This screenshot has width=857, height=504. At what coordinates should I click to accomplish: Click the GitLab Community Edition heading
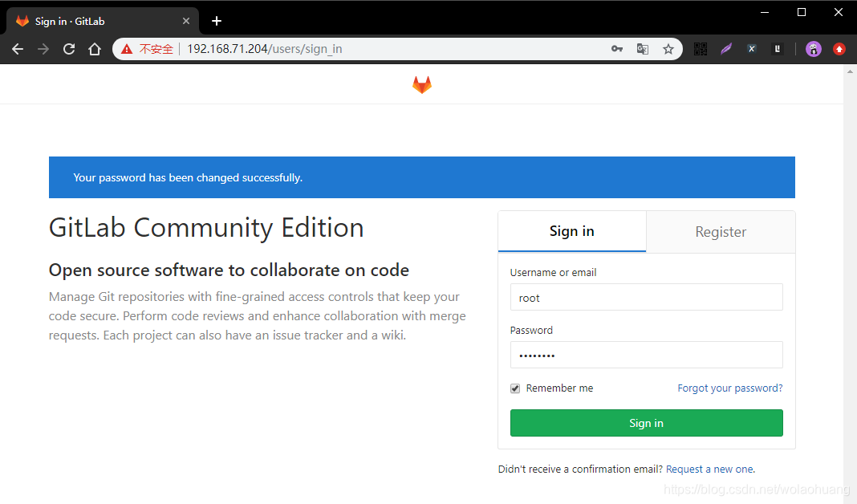(x=206, y=228)
